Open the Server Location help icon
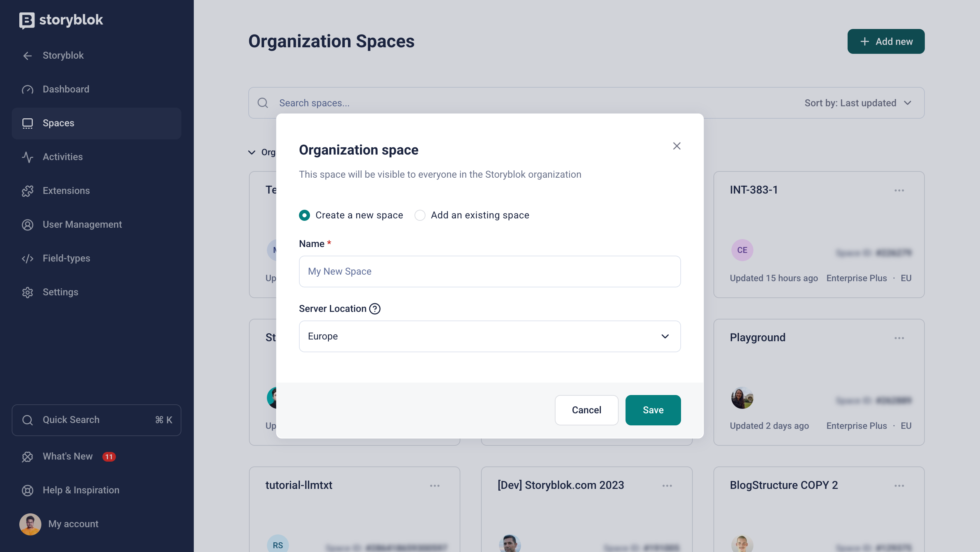This screenshot has width=980, height=552. click(x=375, y=309)
